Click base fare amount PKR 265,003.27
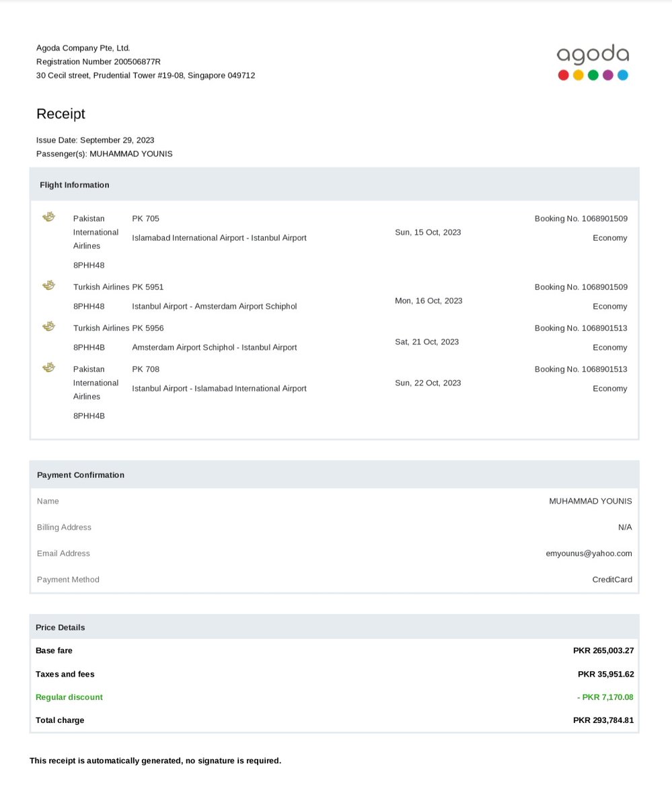 click(603, 650)
